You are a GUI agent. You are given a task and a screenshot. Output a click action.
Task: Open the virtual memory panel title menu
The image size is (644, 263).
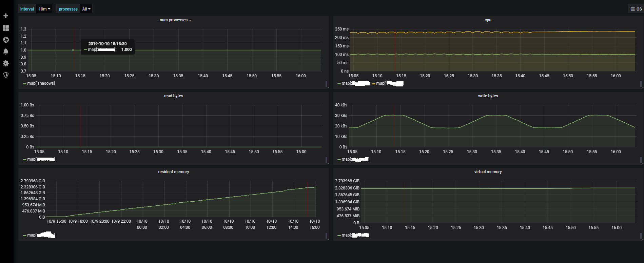(x=488, y=172)
